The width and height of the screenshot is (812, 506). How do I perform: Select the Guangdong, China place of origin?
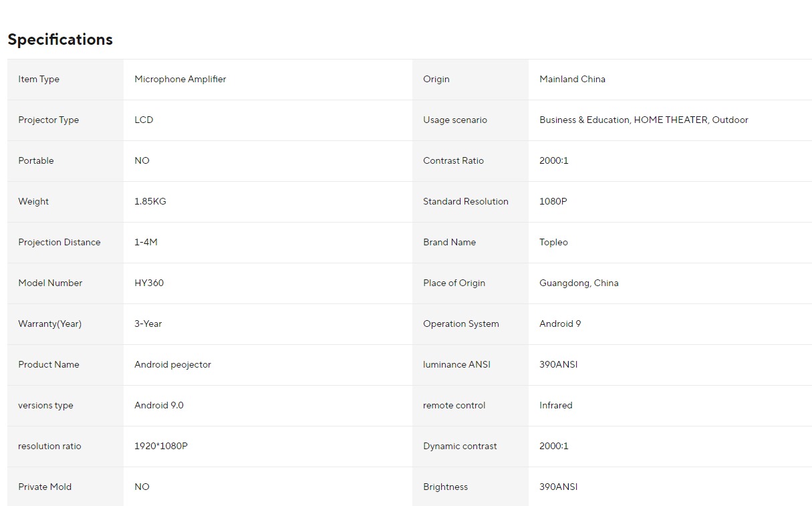[x=579, y=283]
